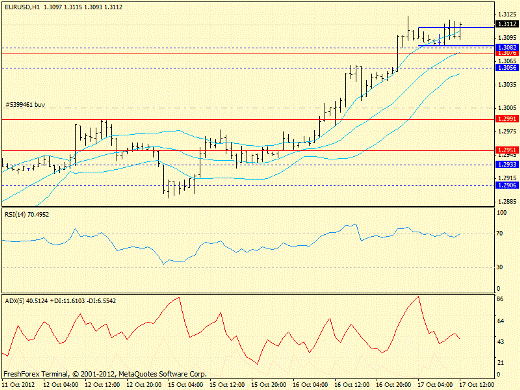
Task: Click the RSI(14) 70.4952 indicator label
Action: [x=27, y=214]
